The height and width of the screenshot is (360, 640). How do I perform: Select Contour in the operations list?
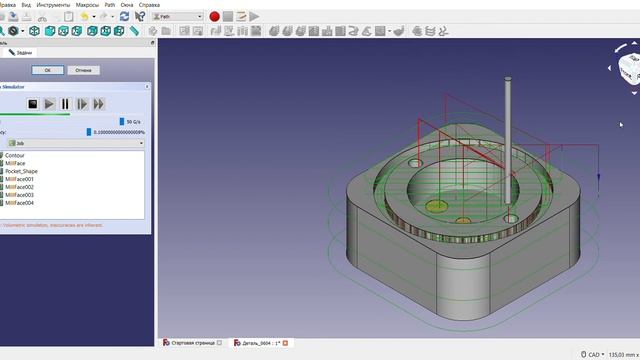[x=15, y=156]
